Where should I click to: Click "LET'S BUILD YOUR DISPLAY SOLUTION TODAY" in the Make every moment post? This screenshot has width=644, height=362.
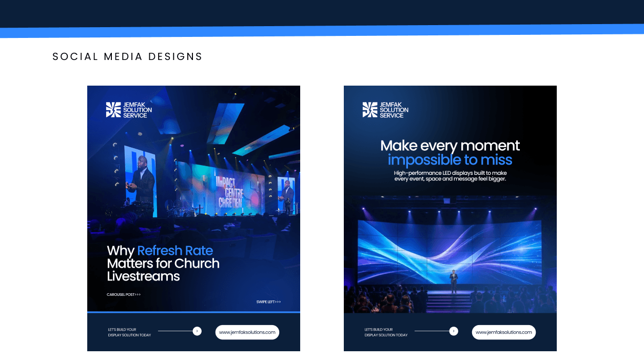(386, 332)
